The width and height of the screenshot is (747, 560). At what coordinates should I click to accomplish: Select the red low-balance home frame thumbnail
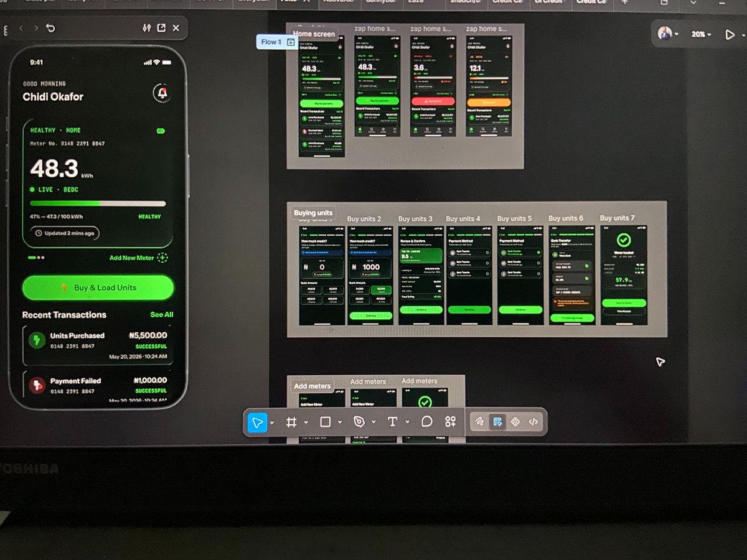click(x=433, y=86)
